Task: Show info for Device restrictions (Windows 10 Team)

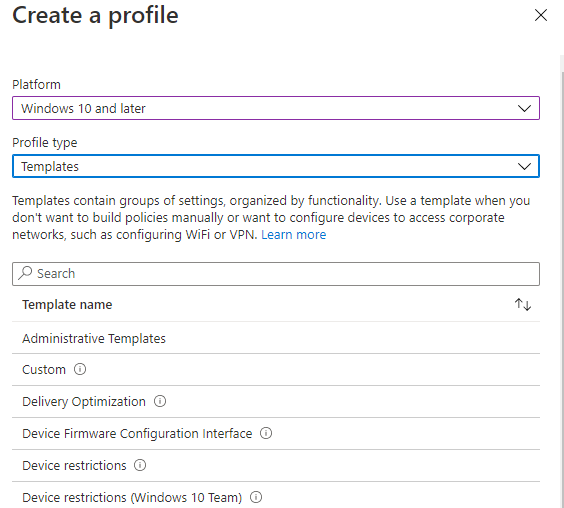Action: click(x=256, y=497)
